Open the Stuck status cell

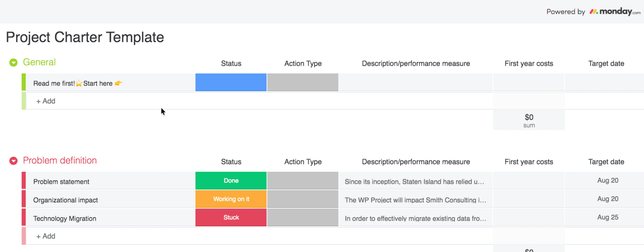[231, 218]
